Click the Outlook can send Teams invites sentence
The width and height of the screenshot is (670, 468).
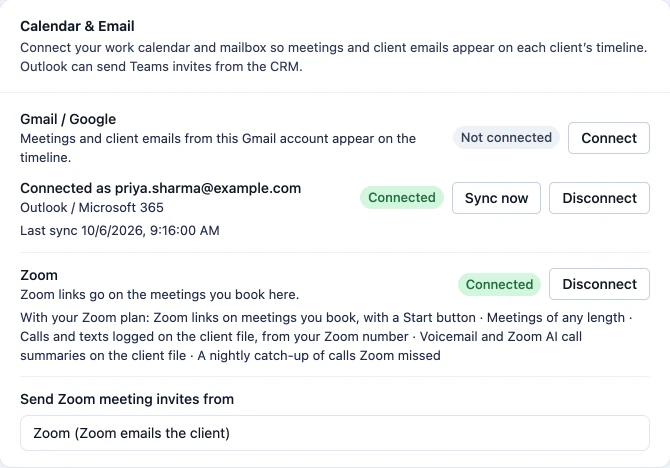click(x=161, y=67)
